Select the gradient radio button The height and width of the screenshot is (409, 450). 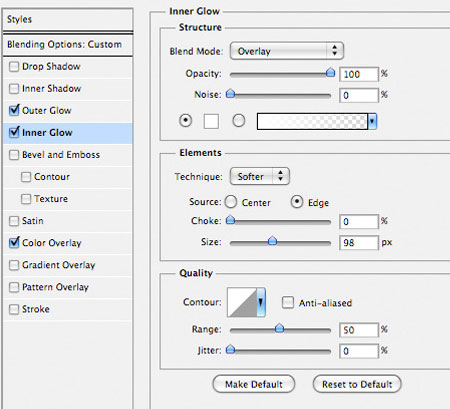click(x=239, y=121)
